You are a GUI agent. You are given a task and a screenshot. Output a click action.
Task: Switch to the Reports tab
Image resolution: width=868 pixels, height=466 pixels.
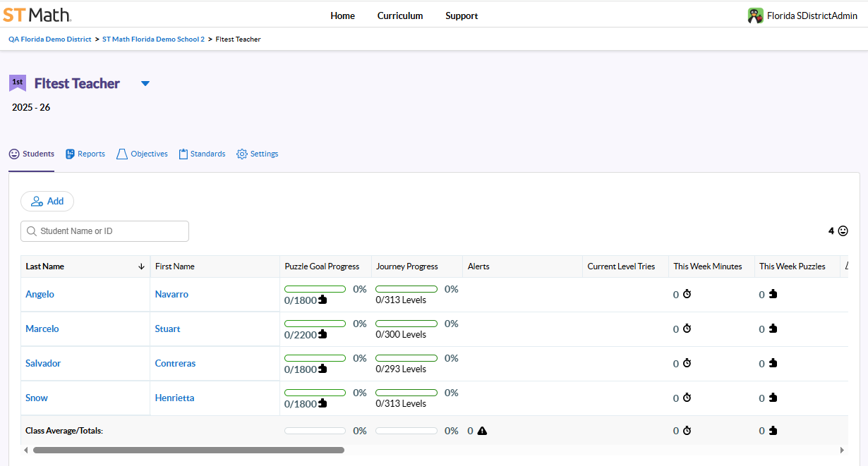coord(85,154)
